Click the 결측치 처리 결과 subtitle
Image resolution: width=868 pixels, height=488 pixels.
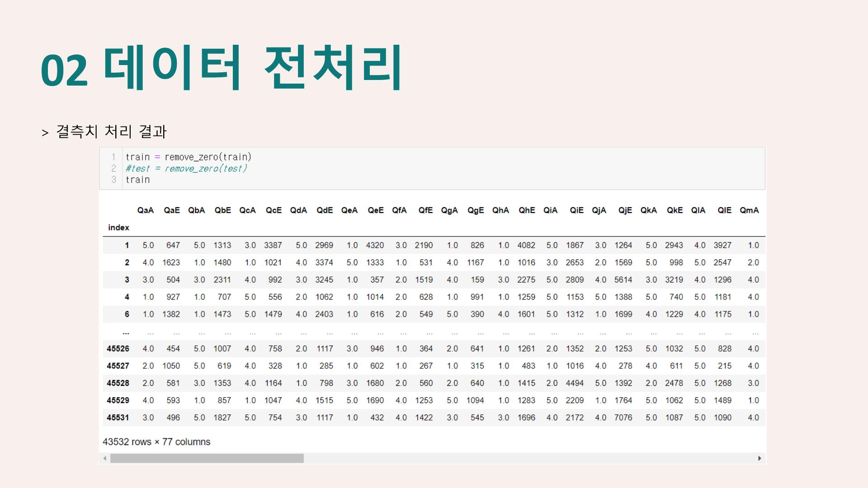pyautogui.click(x=111, y=131)
